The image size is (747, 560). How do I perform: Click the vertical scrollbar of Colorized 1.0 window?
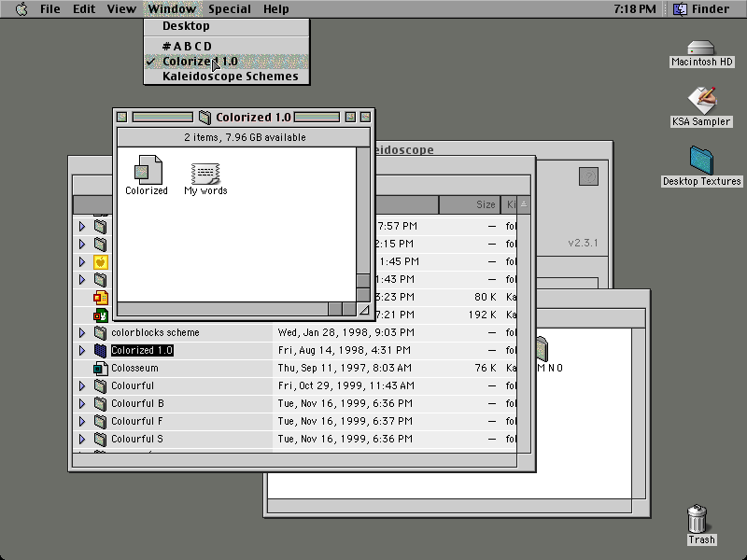[x=363, y=224]
